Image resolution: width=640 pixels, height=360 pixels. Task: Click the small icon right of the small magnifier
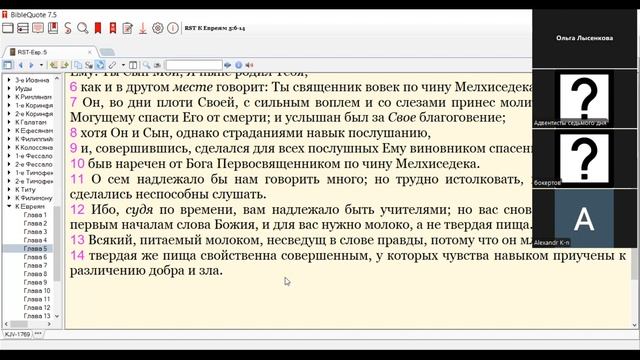(x=157, y=65)
